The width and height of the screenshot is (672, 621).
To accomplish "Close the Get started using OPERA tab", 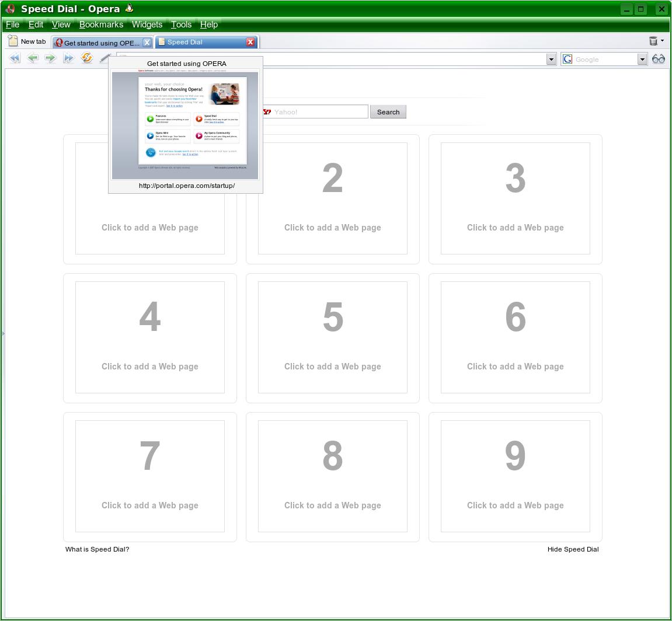I will [147, 42].
